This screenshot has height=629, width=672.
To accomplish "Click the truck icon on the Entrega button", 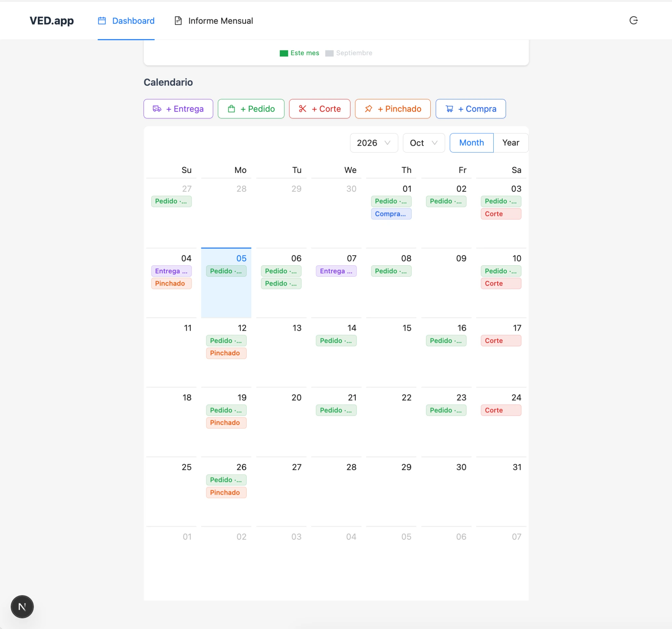I will 157,109.
